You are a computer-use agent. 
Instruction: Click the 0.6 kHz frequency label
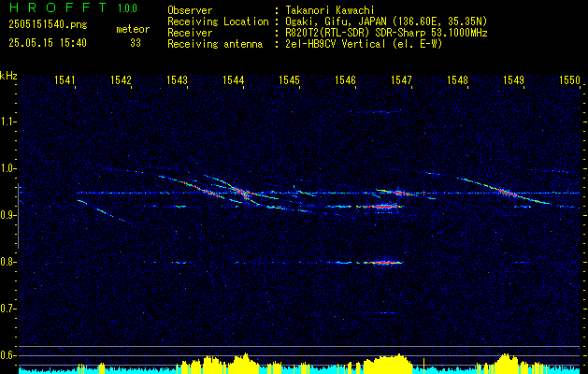[x=7, y=355]
